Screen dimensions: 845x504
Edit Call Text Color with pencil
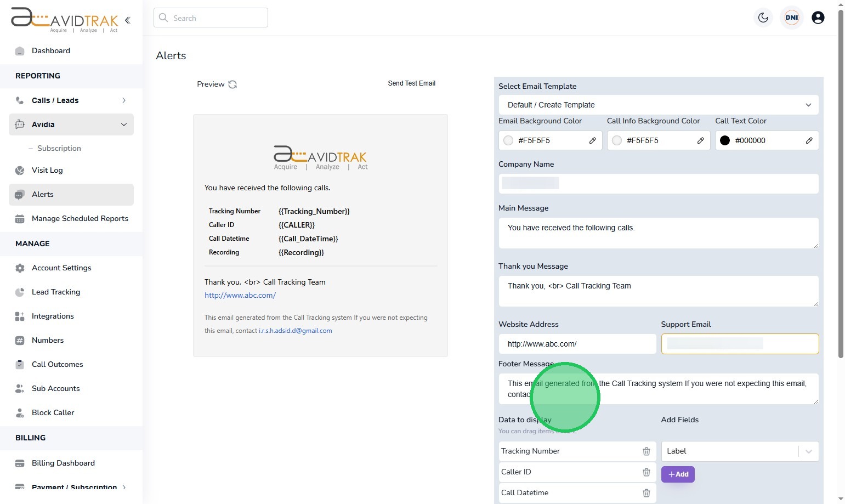click(x=809, y=140)
